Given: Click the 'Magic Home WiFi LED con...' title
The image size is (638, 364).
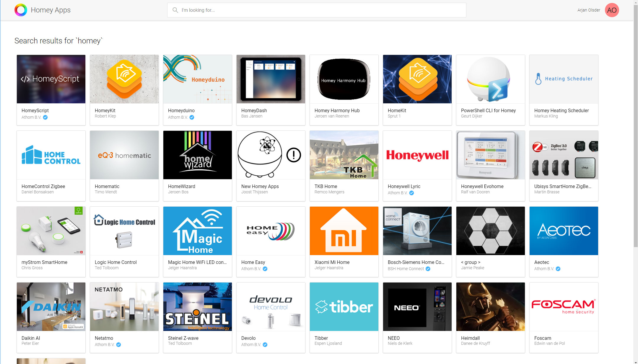Looking at the screenshot, I should (x=197, y=262).
